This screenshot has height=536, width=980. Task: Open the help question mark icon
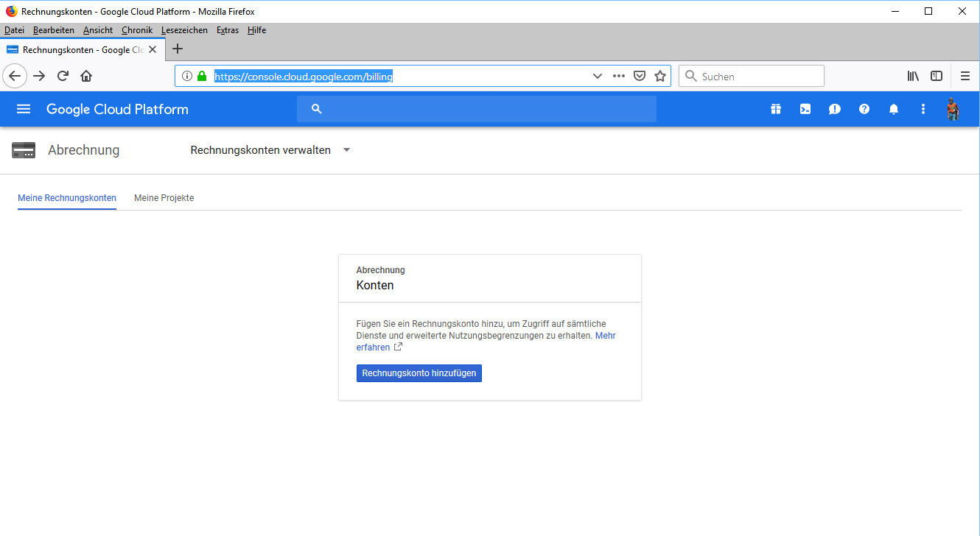(x=864, y=109)
